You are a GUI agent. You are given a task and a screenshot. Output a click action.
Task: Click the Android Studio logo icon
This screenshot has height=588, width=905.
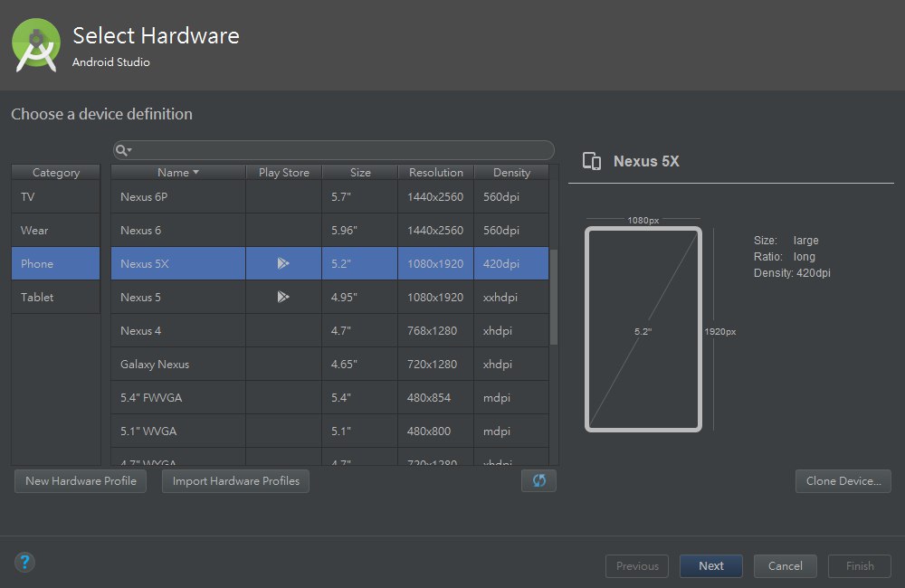click(x=37, y=45)
